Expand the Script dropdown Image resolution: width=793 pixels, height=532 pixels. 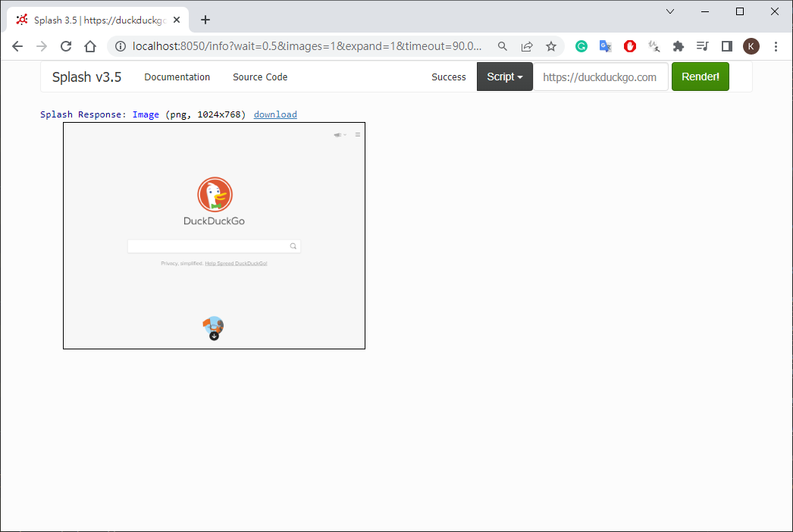505,77
